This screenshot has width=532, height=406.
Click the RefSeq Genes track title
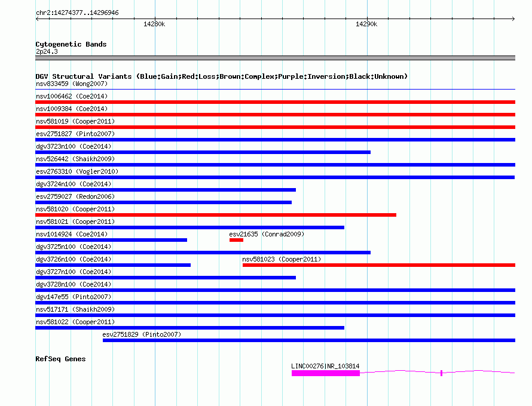tap(60, 359)
